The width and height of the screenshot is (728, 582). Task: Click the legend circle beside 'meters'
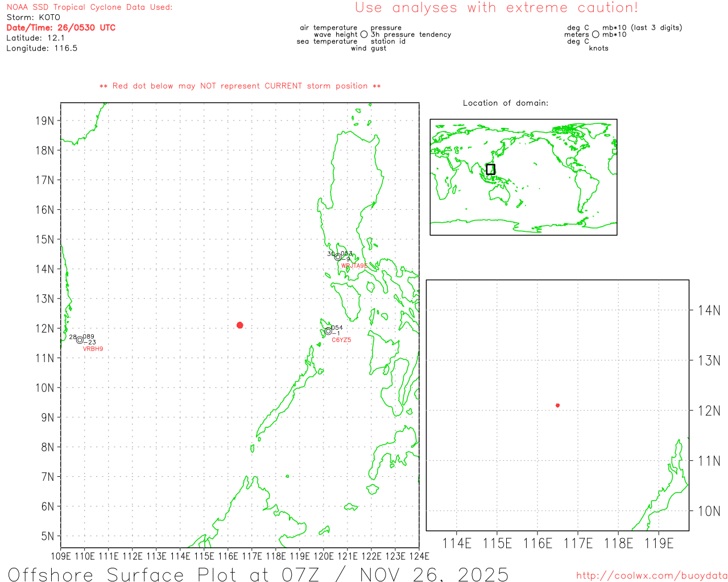tap(595, 35)
